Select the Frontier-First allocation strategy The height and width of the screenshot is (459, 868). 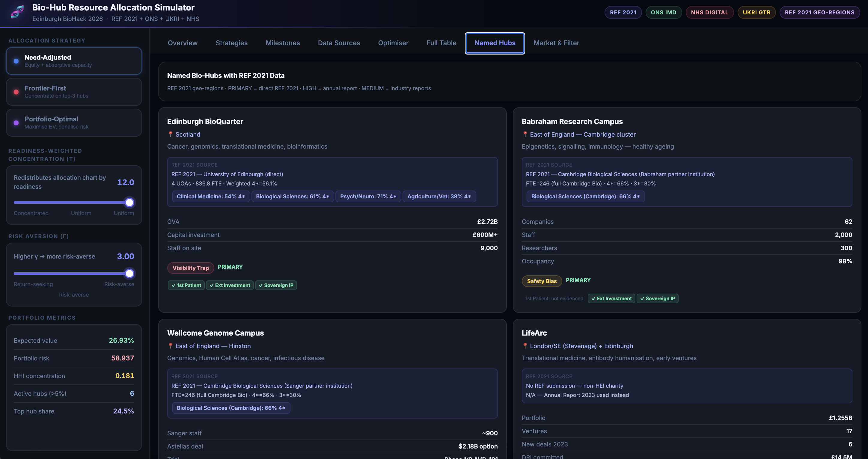point(74,92)
